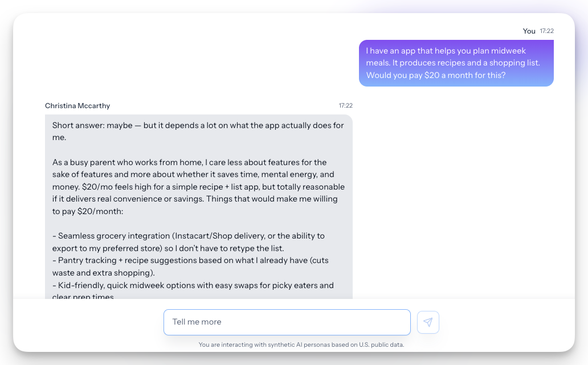The image size is (588, 365).
Task: Click the synthetic AI personas disclaimer text
Action: coord(301,345)
